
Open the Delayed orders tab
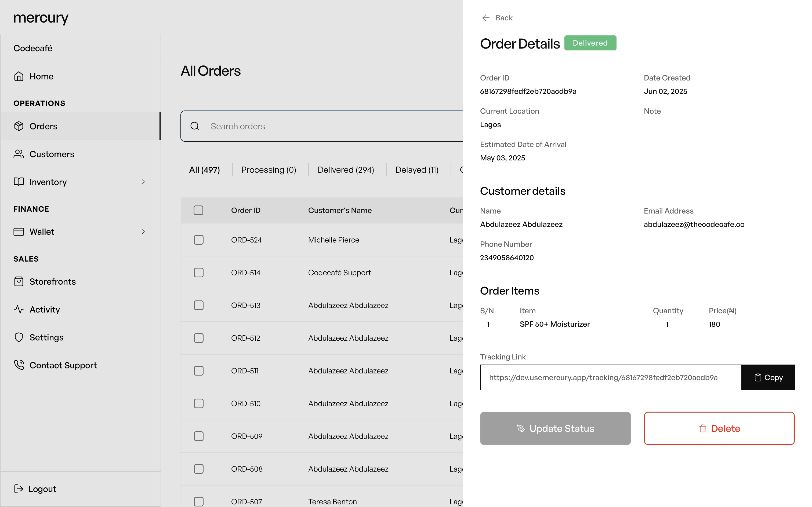click(417, 170)
